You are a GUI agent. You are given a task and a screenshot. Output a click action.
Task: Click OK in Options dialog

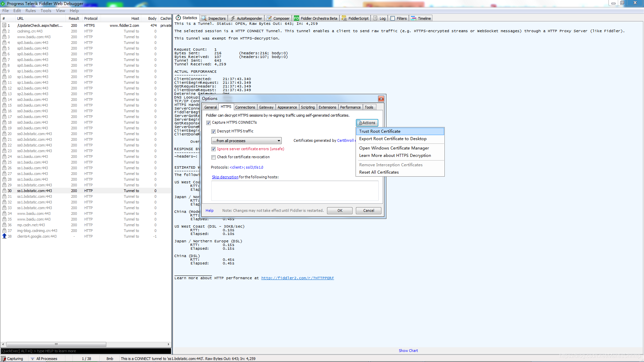pyautogui.click(x=340, y=210)
